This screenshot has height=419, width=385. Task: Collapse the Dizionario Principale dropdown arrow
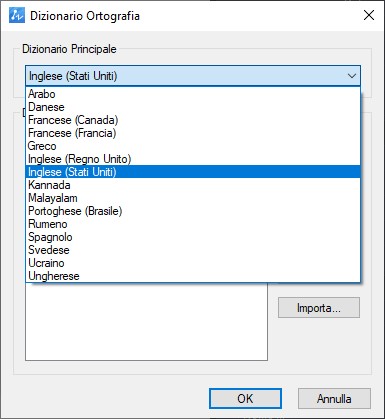352,76
